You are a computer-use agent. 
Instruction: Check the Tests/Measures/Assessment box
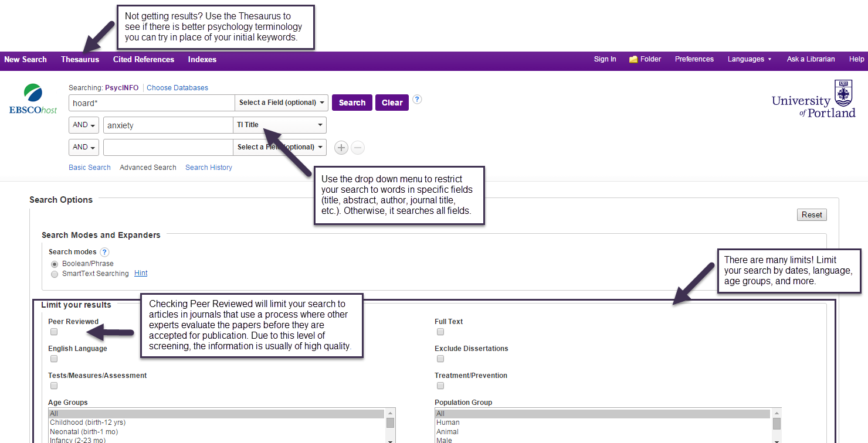(x=54, y=386)
